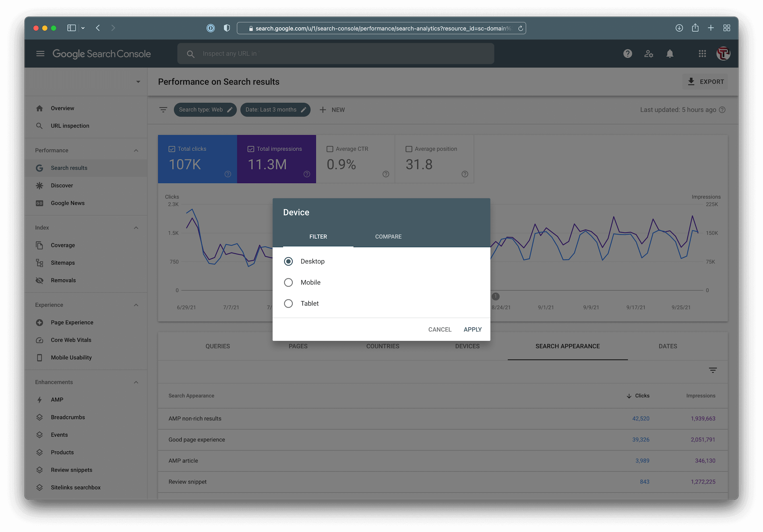The image size is (763, 532).
Task: Click the Coverage icon under Index
Action: coord(39,245)
